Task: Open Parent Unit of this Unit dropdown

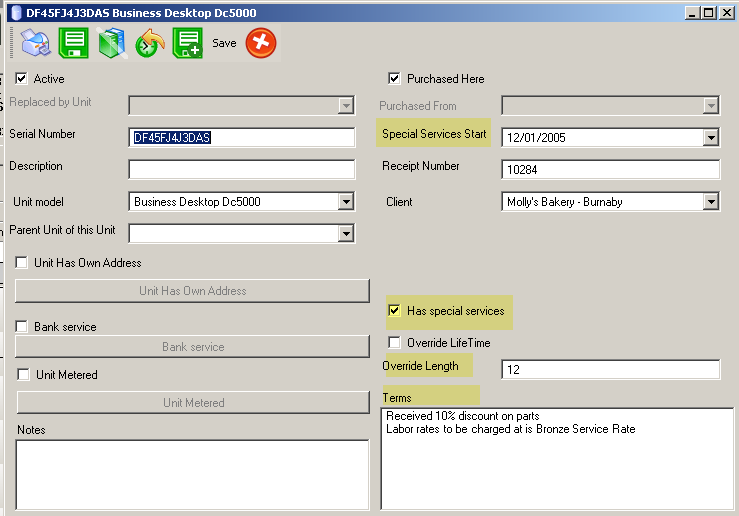Action: pos(346,234)
